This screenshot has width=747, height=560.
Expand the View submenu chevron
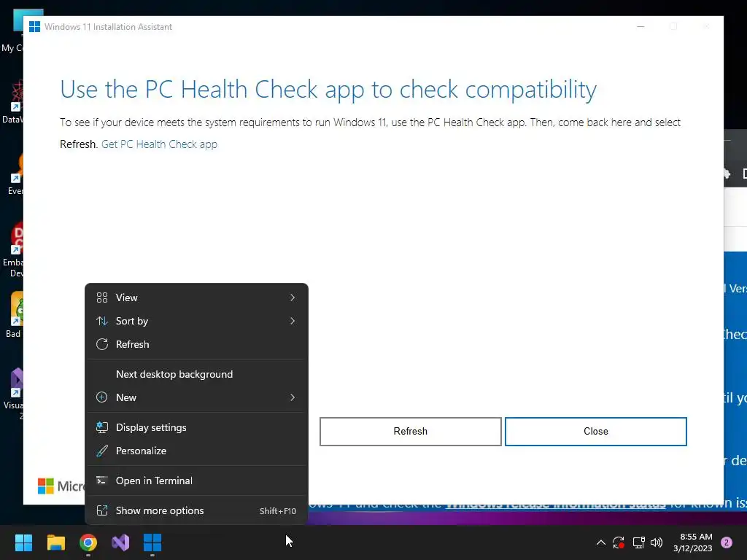coord(293,297)
